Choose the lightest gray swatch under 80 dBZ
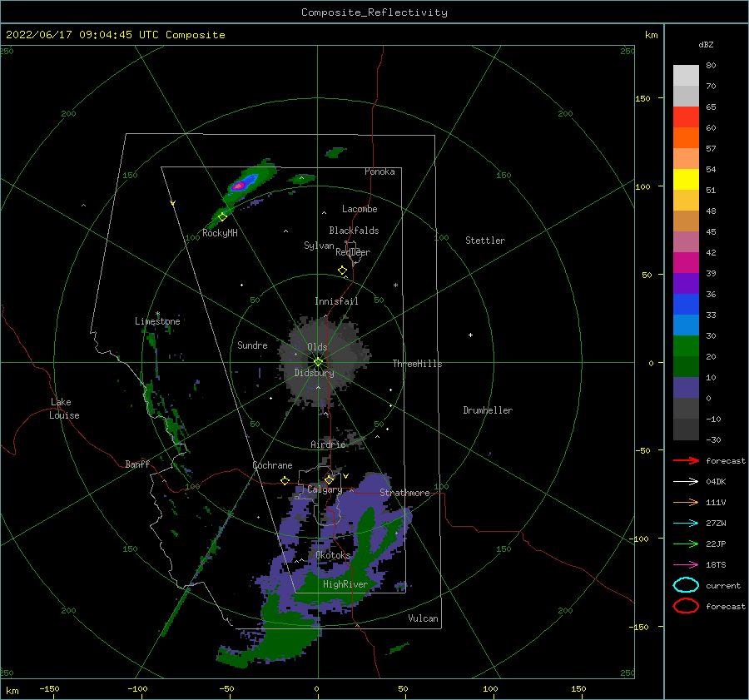749x700 pixels. pyautogui.click(x=686, y=76)
